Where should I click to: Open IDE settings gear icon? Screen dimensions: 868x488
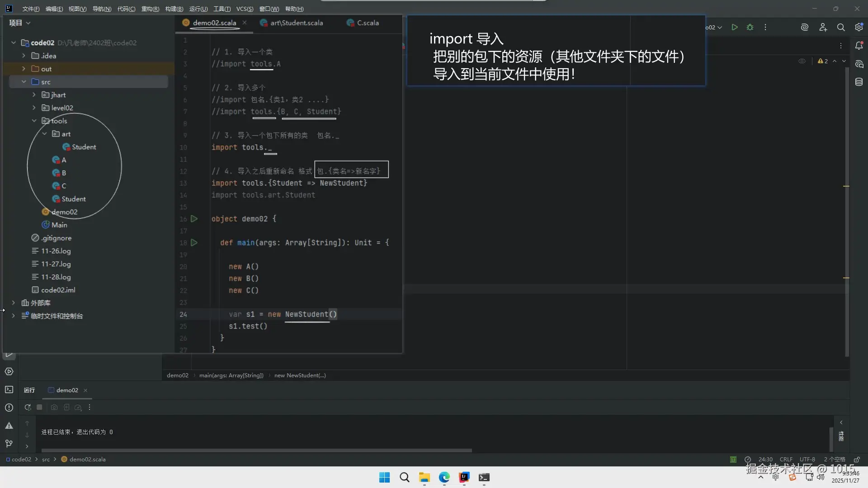click(859, 27)
